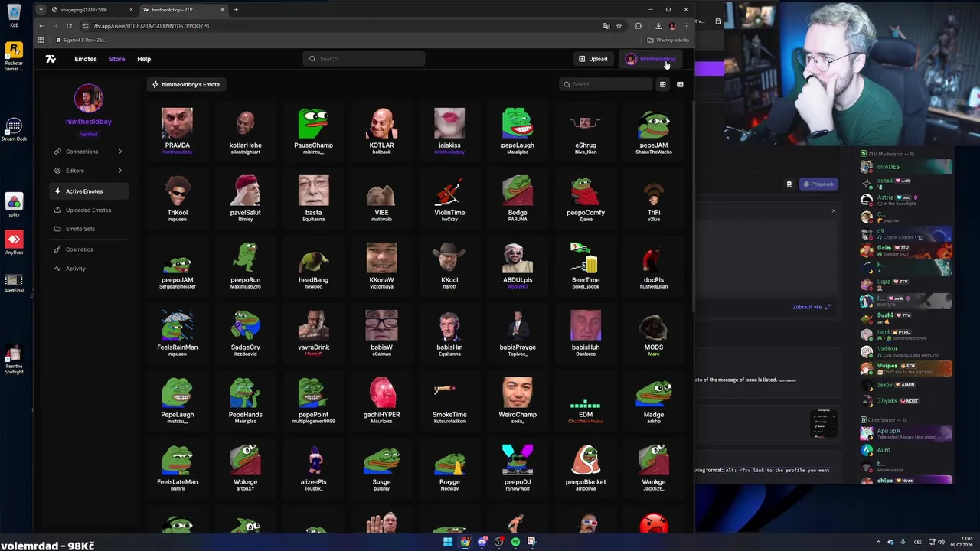Open the jajakiss emote
980x551 pixels.
[x=449, y=131]
